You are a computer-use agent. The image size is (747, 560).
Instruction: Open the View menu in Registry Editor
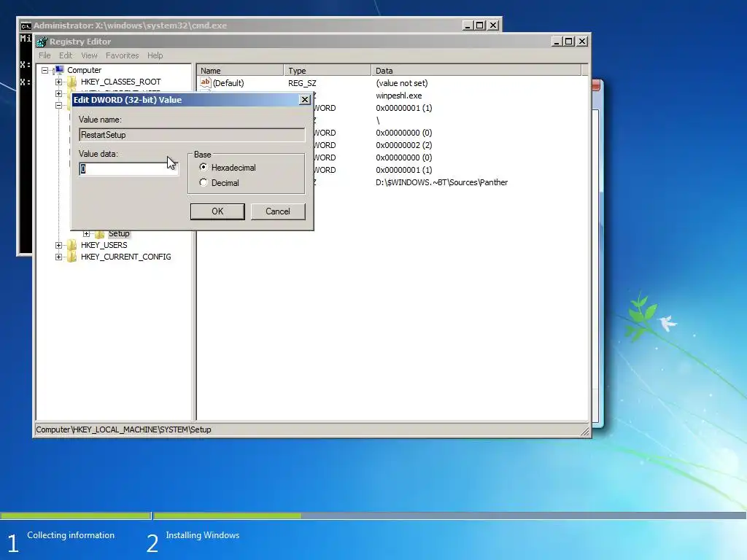point(89,55)
